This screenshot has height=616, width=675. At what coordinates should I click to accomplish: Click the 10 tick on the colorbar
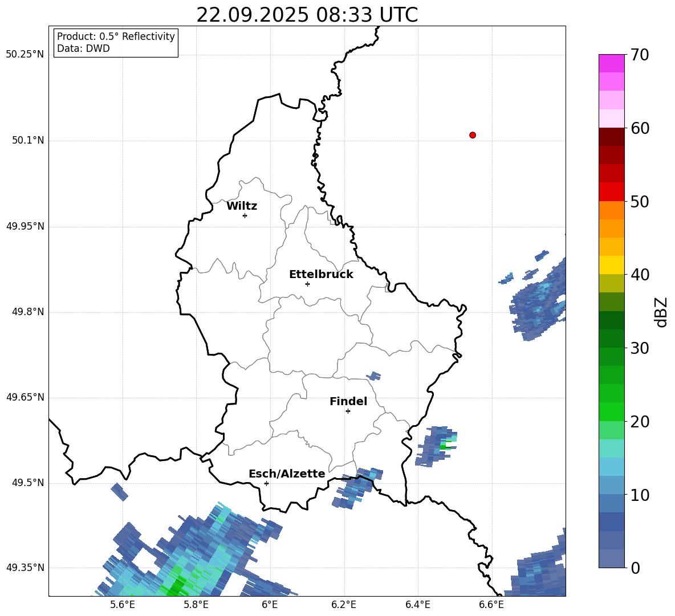pos(640,495)
